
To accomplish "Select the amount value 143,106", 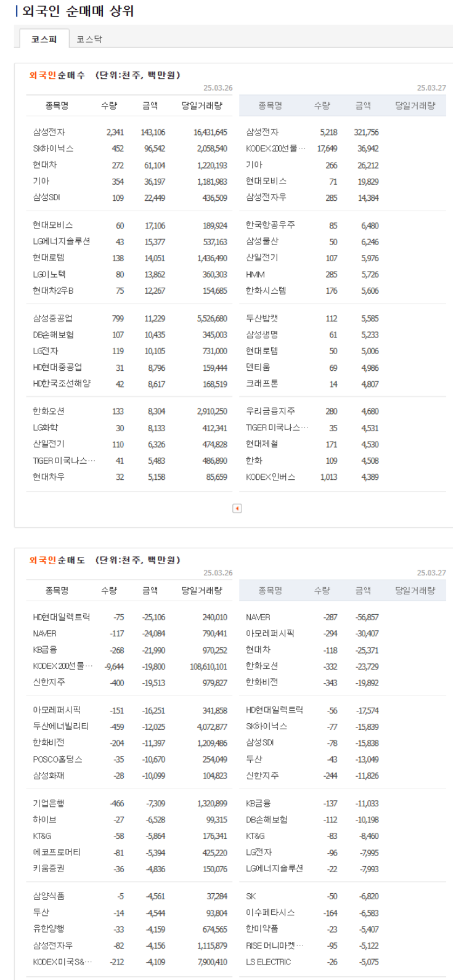I will coord(153,132).
